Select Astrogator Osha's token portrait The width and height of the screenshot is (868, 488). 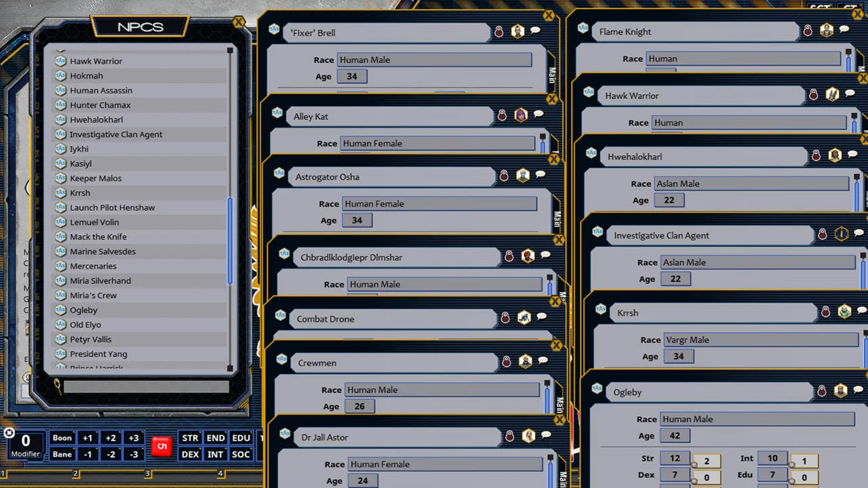click(x=522, y=176)
